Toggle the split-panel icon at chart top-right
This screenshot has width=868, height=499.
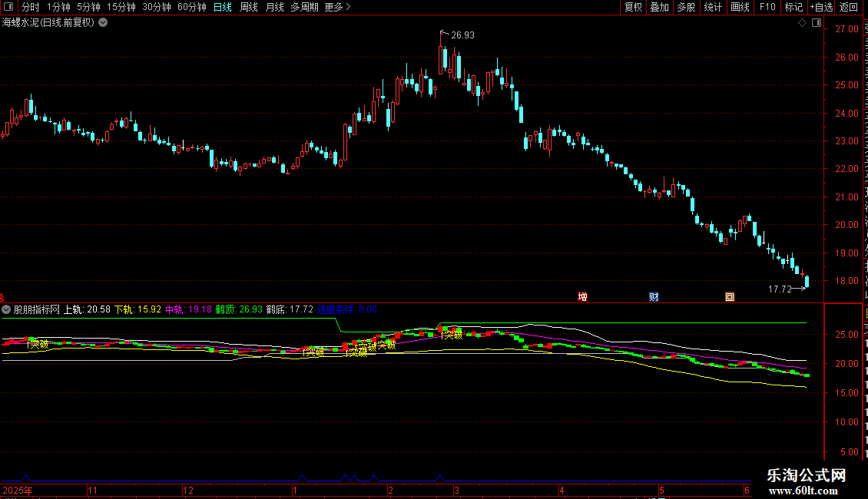tap(817, 23)
